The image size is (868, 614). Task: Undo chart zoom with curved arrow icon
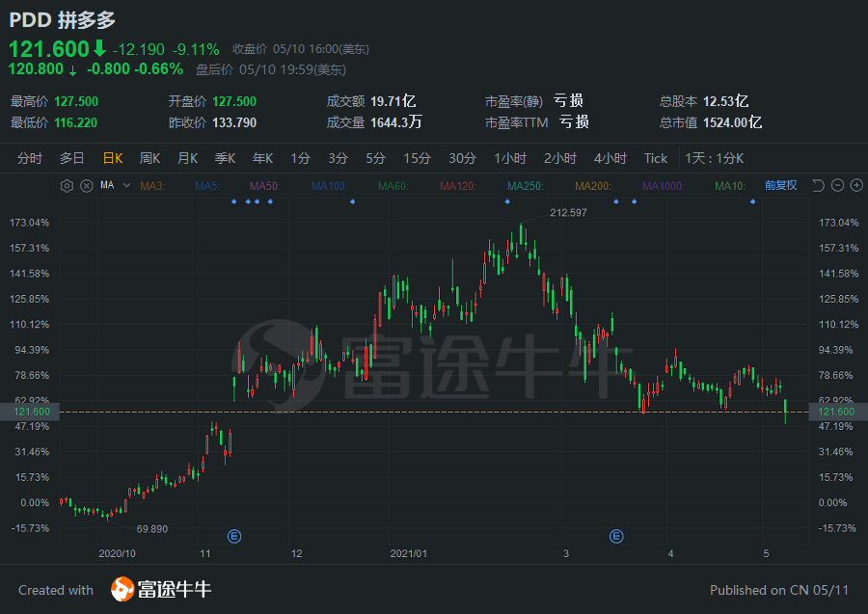(x=818, y=185)
